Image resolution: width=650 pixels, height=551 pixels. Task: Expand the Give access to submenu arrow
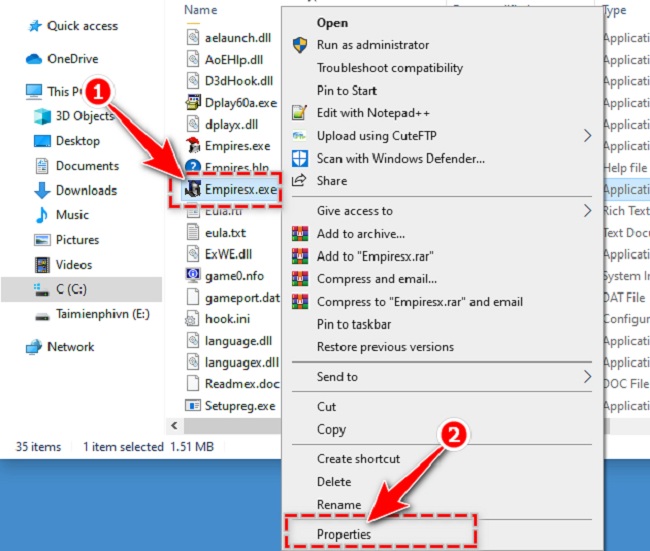pyautogui.click(x=587, y=211)
